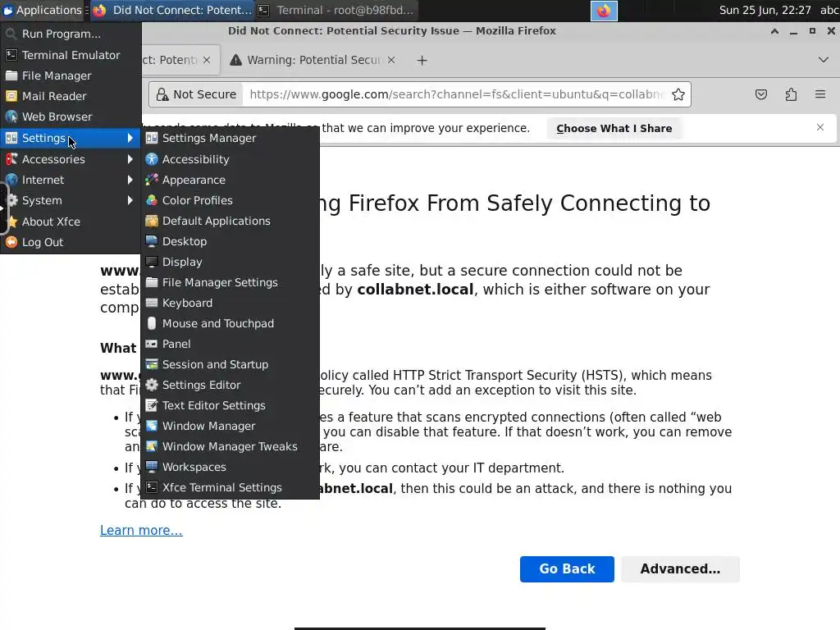840x630 pixels.
Task: Click the Choose What I Share button
Action: (x=614, y=129)
